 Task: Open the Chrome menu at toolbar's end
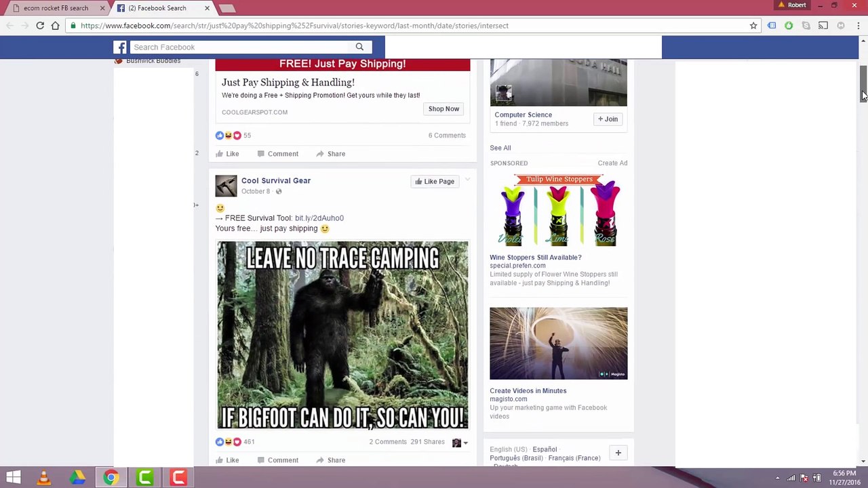(x=858, y=26)
